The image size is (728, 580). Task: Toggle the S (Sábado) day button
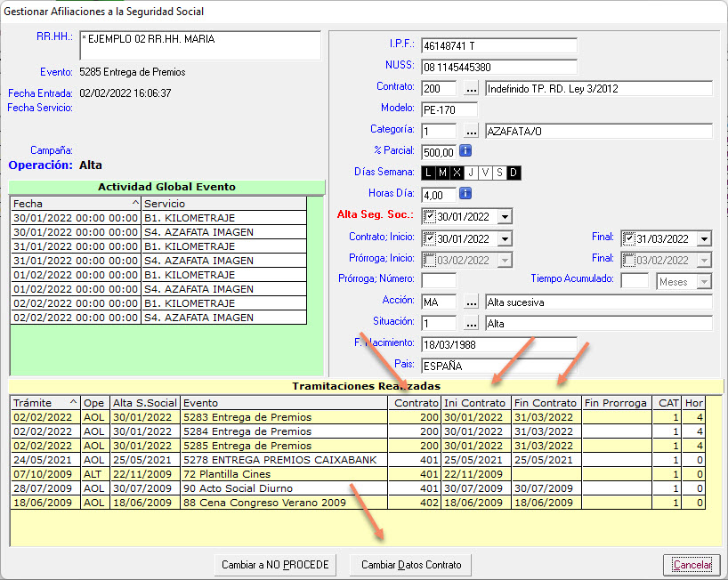(499, 173)
